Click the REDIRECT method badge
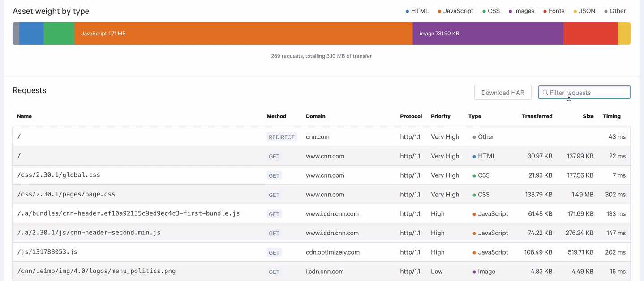644x281 pixels. click(282, 137)
